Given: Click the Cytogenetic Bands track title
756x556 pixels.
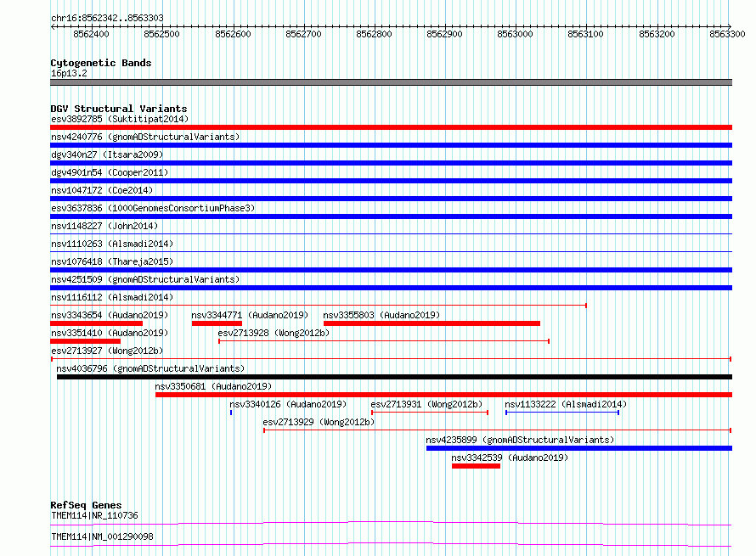Looking at the screenshot, I should pos(101,63).
